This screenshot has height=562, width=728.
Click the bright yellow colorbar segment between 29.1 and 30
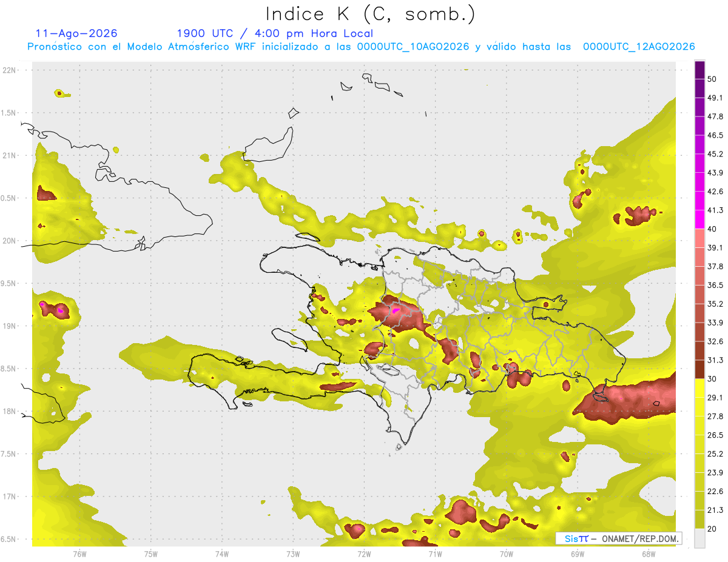click(x=700, y=389)
